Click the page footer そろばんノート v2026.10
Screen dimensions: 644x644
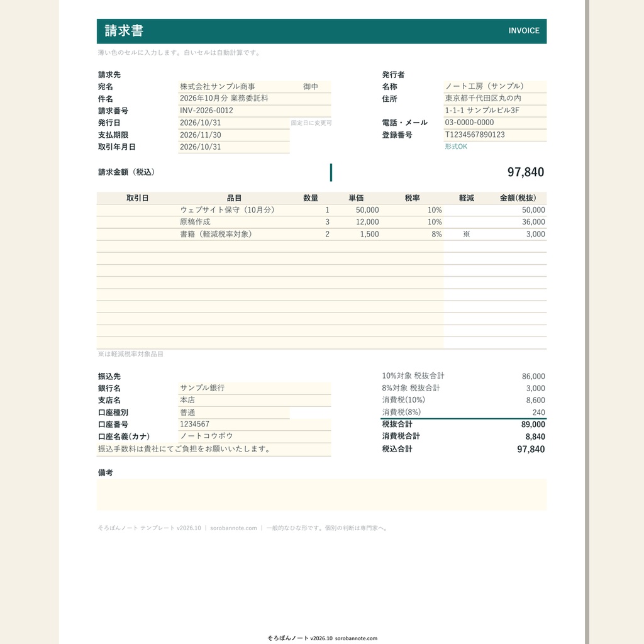[300, 638]
